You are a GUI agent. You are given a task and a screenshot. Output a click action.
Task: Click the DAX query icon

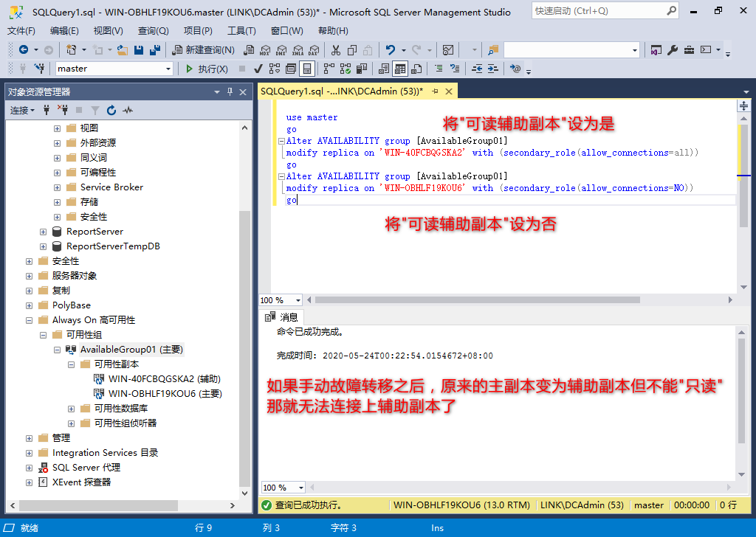pyautogui.click(x=314, y=49)
